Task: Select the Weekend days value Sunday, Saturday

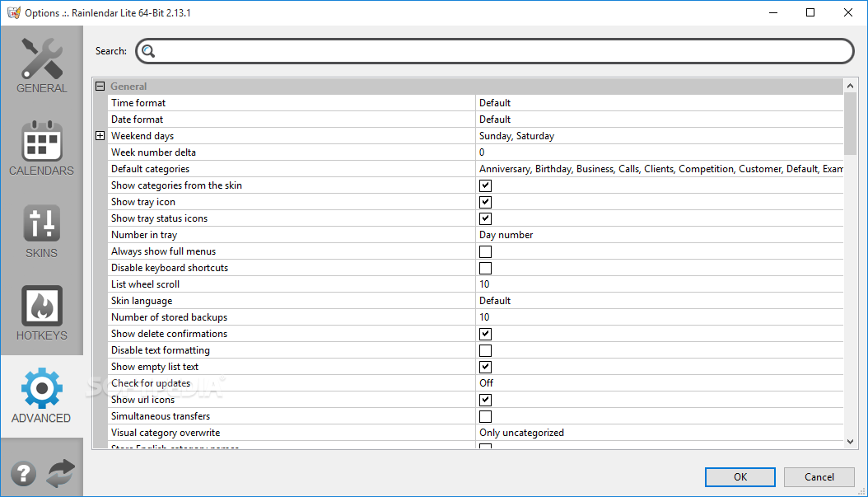Action: [x=516, y=136]
